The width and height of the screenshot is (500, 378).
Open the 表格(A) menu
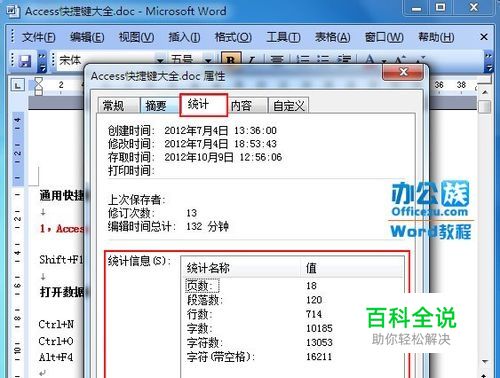(x=333, y=37)
